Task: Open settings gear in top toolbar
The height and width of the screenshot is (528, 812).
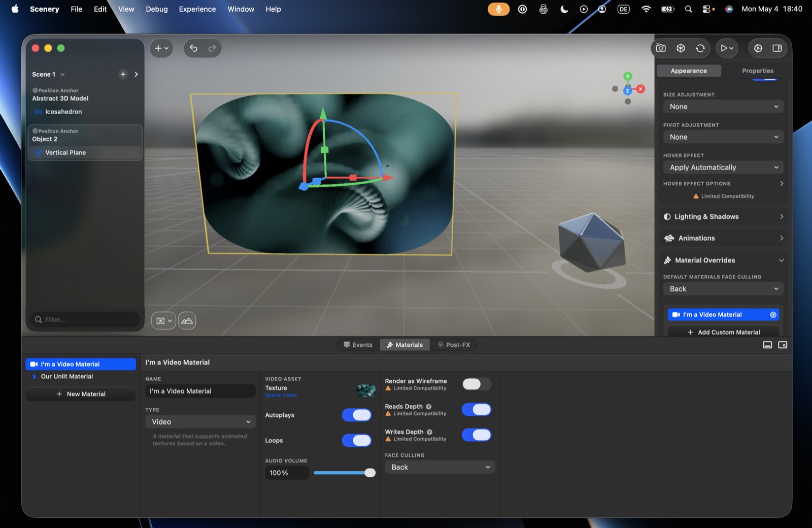Action: click(x=758, y=48)
